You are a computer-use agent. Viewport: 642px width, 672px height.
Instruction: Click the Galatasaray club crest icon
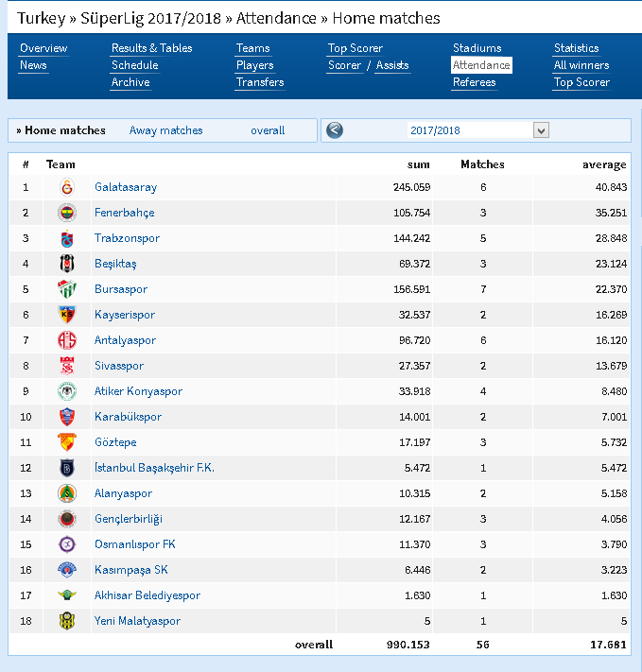pos(67,187)
